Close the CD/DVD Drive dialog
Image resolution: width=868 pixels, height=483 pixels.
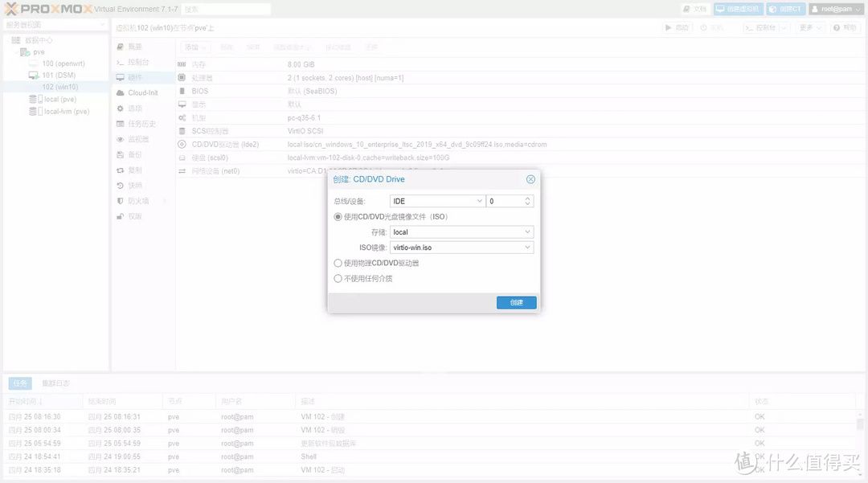530,179
